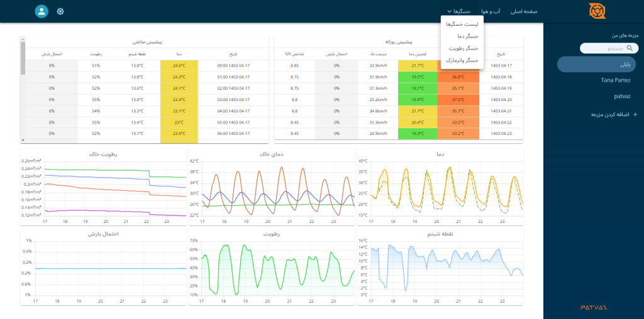Select the پابلی farm in sidebar
Screen dimensions: 644x319
coord(596,65)
